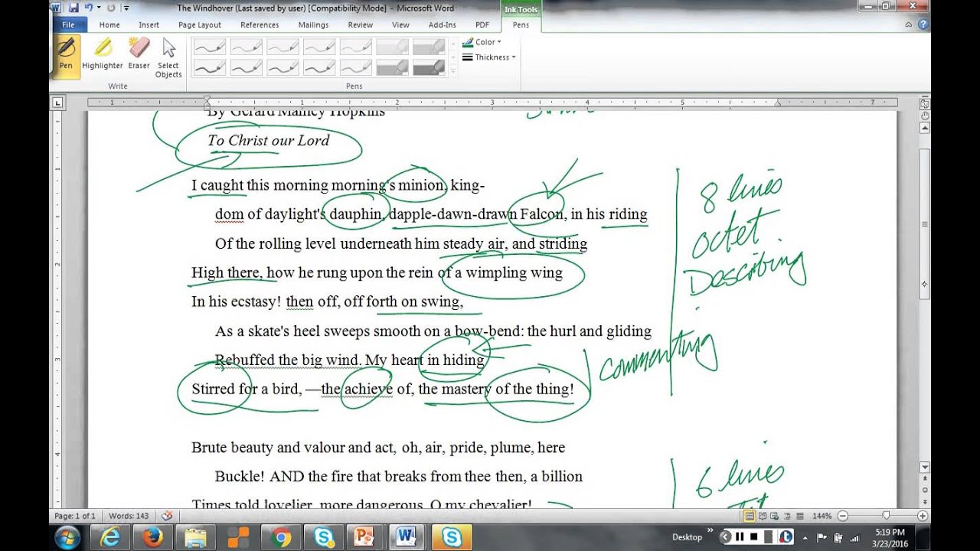Open the Word Count from status bar
980x551 pixels.
click(129, 517)
